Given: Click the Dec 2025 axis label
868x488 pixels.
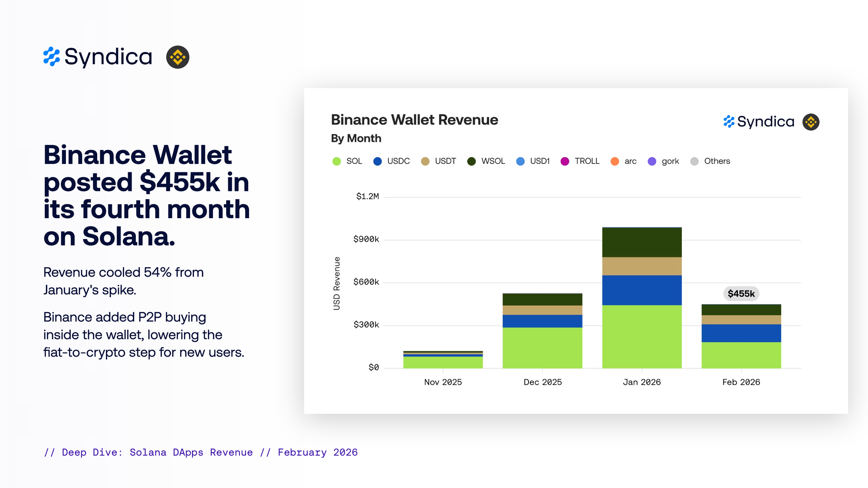Looking at the screenshot, I should click(542, 382).
